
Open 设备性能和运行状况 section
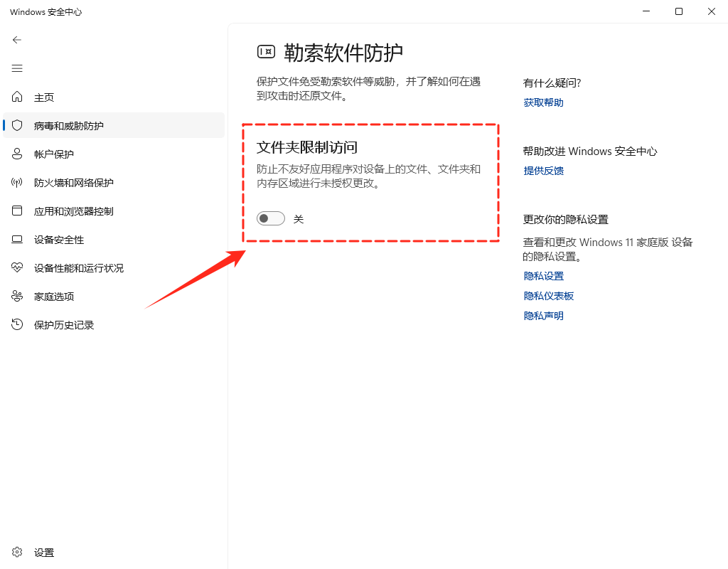tap(114, 268)
